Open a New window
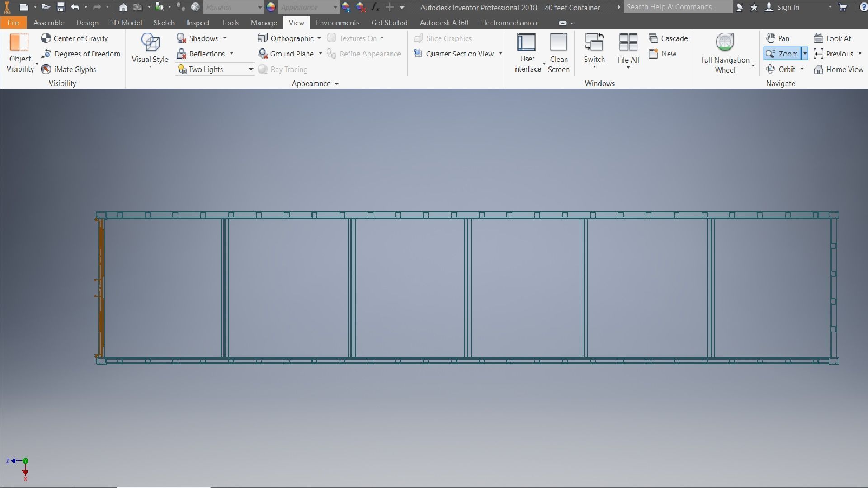Viewport: 868px width, 488px height. tap(663, 54)
